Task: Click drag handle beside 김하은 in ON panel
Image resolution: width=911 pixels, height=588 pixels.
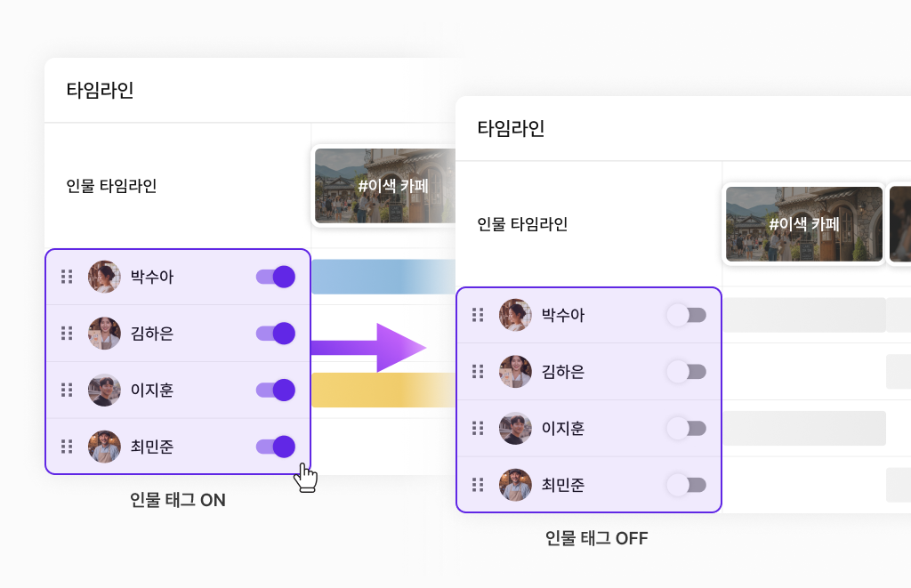Action: point(67,334)
